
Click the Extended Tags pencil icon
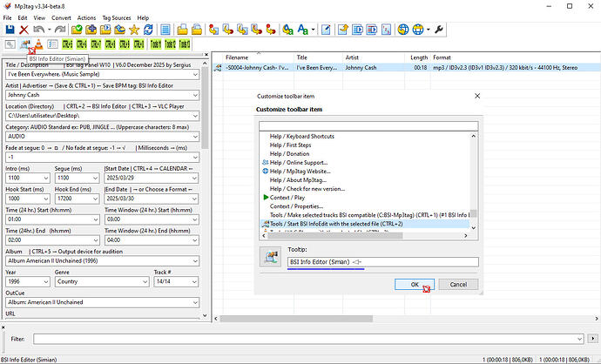click(326, 30)
